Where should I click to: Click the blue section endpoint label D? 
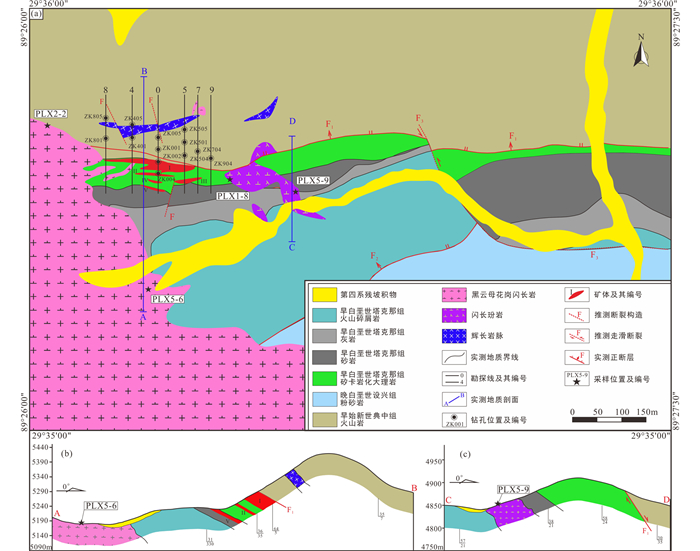(292, 122)
